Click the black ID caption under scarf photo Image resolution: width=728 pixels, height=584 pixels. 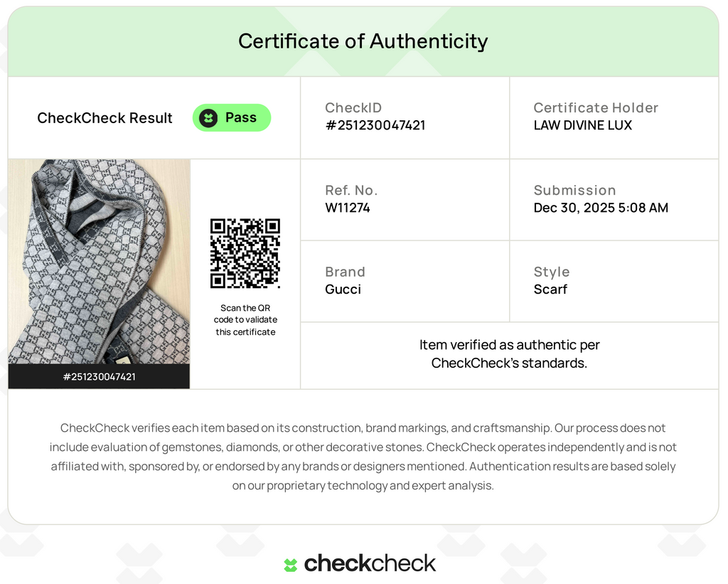click(99, 376)
